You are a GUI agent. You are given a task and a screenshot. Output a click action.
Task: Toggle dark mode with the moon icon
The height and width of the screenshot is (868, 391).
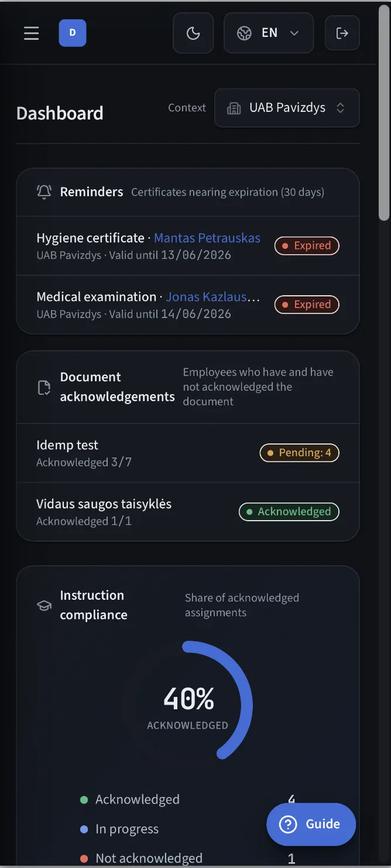(x=193, y=33)
